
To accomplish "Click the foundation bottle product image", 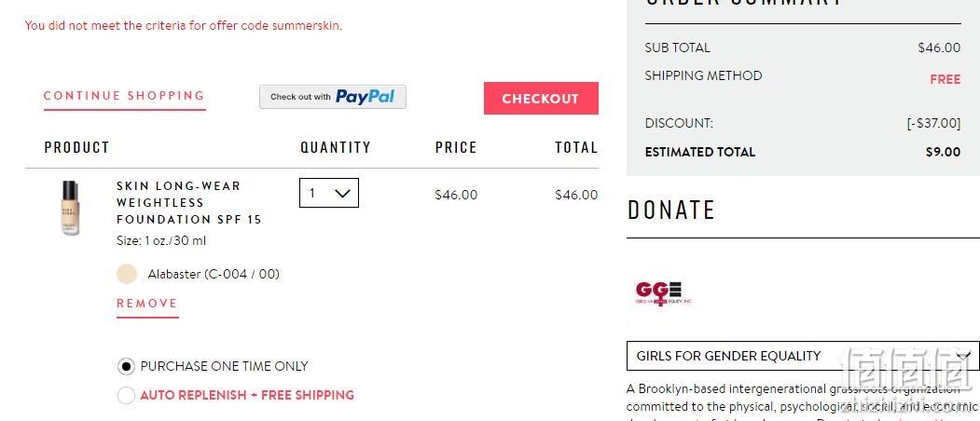I will tap(71, 208).
